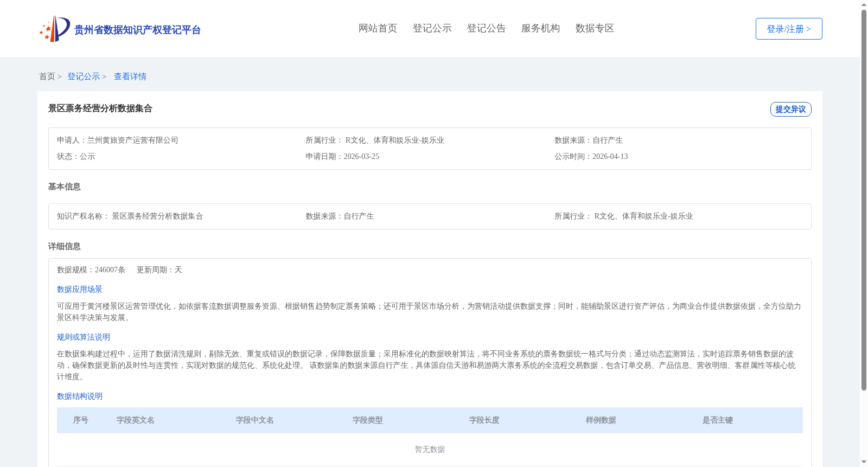Click 所属行业 text in the 基本信息 box
This screenshot has width=868, height=467.
point(624,216)
